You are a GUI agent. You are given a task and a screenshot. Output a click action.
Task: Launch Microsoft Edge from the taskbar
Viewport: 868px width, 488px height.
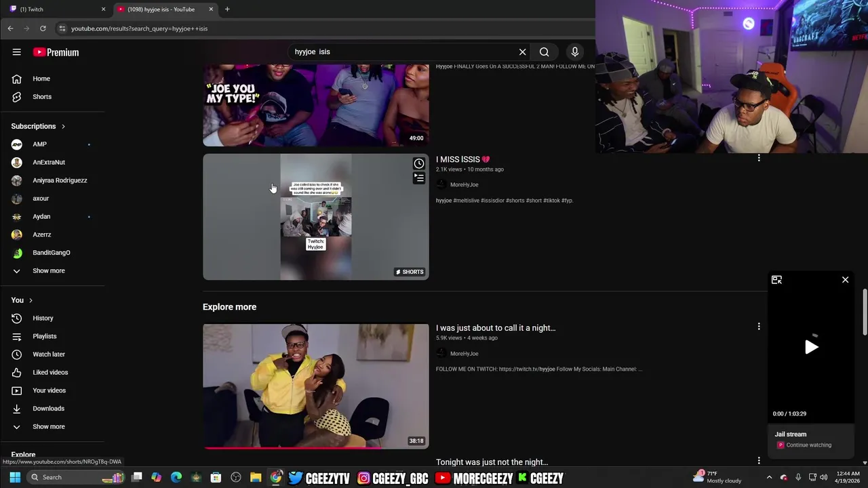point(176,477)
